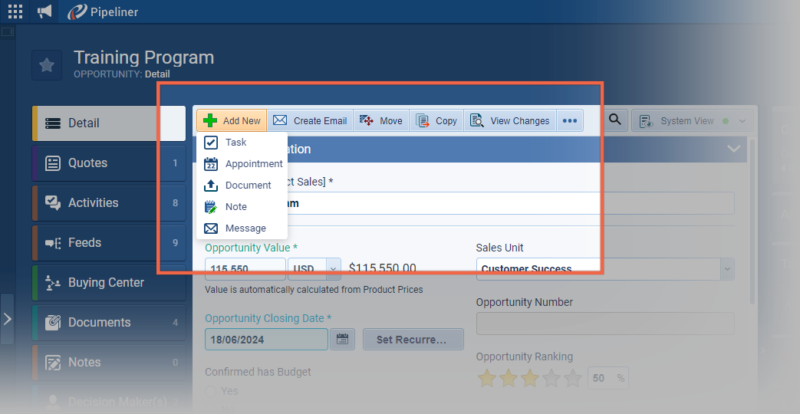This screenshot has width=800, height=414.
Task: Select Document from Add New menu
Action: point(242,185)
